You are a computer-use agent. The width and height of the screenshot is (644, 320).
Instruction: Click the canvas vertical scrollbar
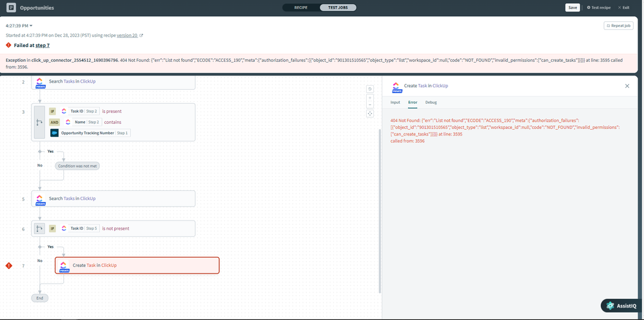point(379,211)
